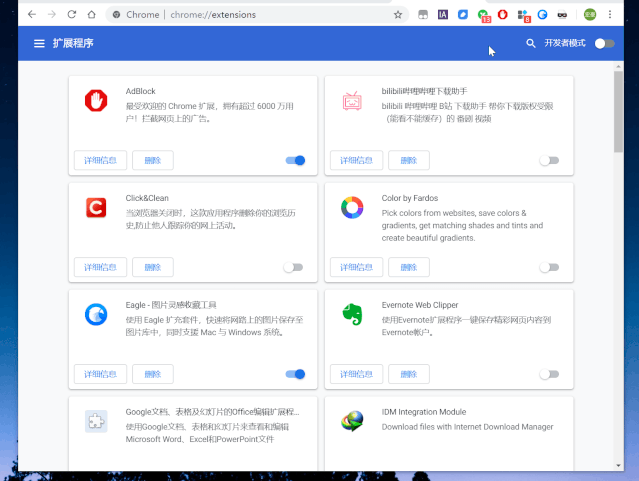
Task: Click the IA purple toolbar extension icon
Action: coord(443,15)
